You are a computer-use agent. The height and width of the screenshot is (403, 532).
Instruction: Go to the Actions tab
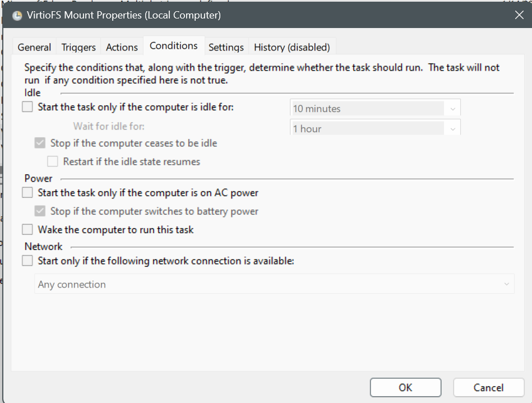122,47
